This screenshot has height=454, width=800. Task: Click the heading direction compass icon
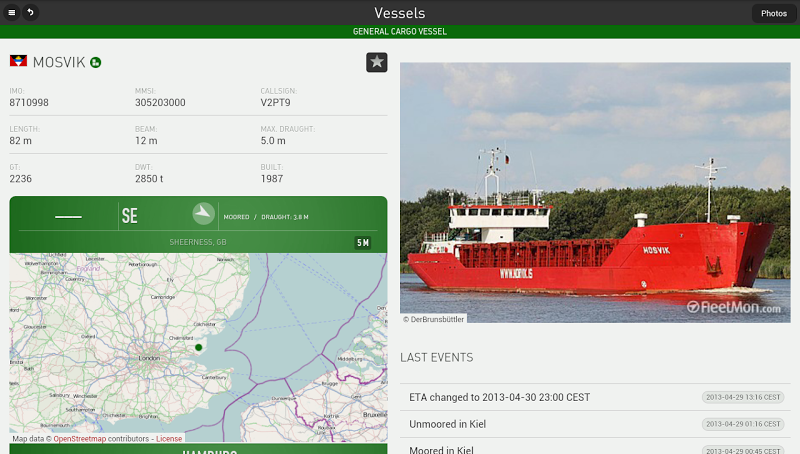pyautogui.click(x=203, y=214)
